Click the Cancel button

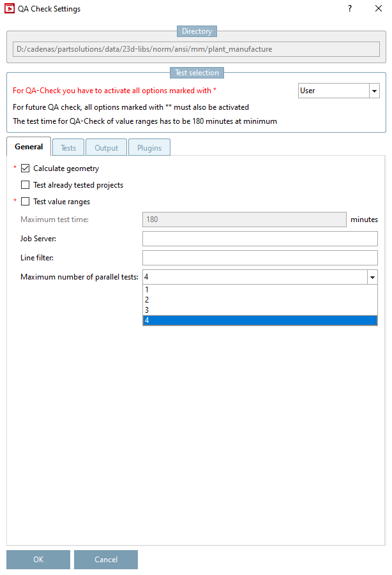(106, 560)
